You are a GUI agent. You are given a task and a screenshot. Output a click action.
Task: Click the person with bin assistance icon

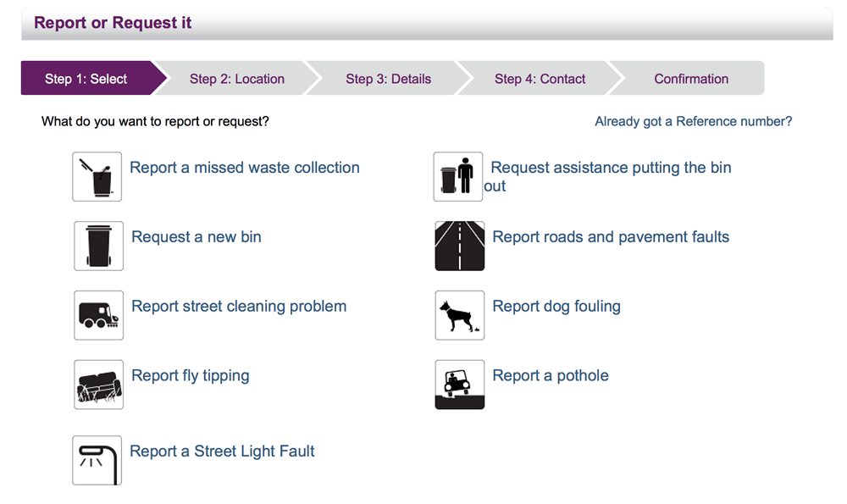click(458, 177)
